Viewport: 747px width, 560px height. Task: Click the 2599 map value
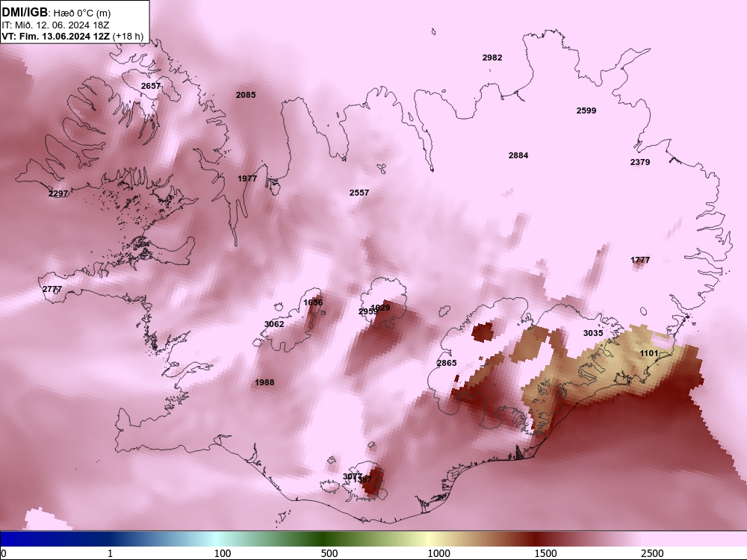586,111
